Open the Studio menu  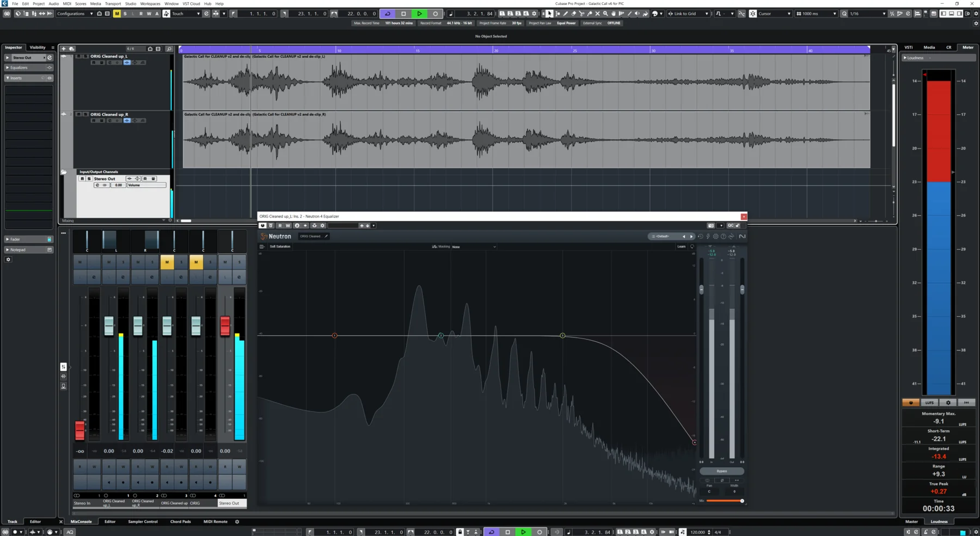pos(130,4)
